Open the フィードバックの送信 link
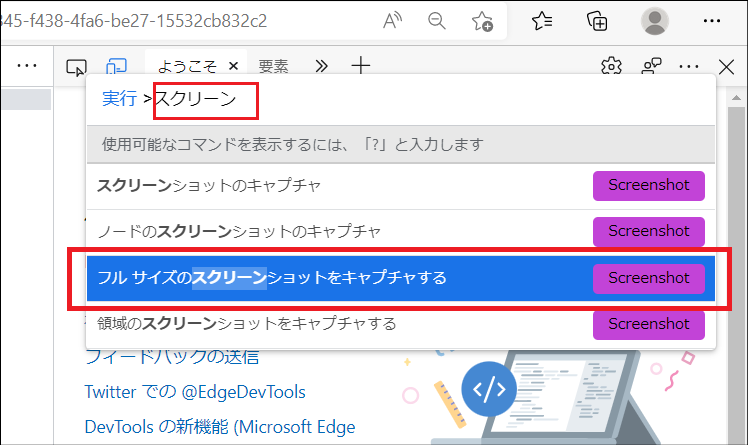 [x=172, y=357]
